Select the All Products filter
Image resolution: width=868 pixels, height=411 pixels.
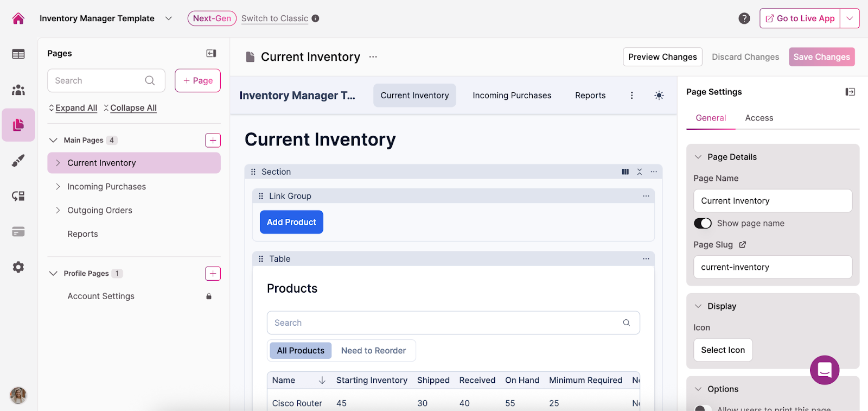(301, 351)
